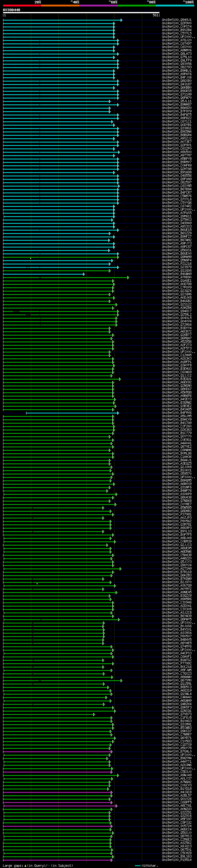Choose hit UniRef100_Q43187

[177, 84]
